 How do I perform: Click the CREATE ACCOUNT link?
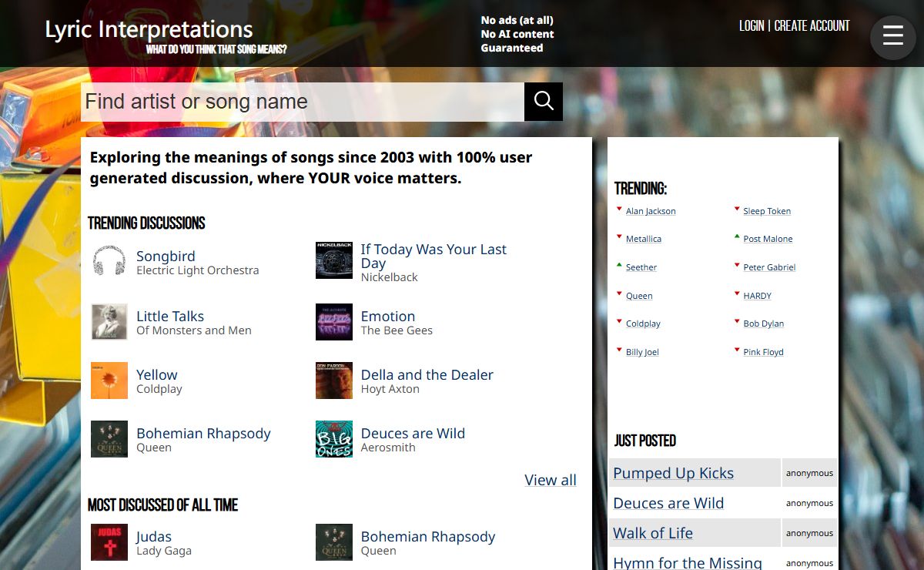pos(812,25)
